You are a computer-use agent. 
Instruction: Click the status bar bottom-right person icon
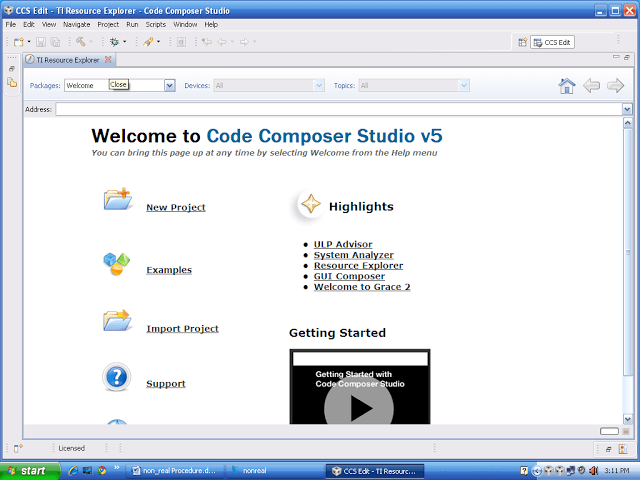point(623,449)
